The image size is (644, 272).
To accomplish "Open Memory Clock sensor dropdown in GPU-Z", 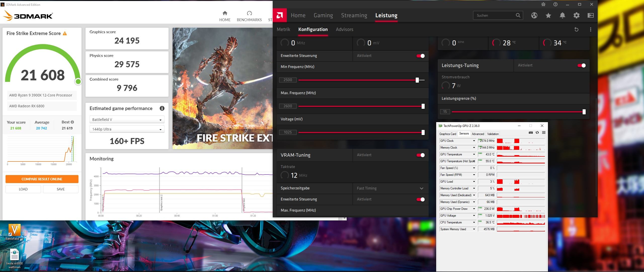I will coord(474,148).
